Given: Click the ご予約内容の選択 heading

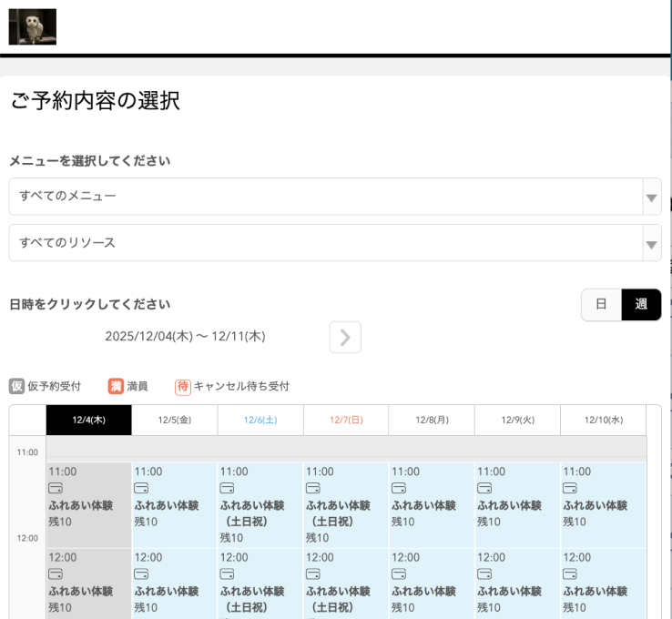Looking at the screenshot, I should tap(95, 101).
